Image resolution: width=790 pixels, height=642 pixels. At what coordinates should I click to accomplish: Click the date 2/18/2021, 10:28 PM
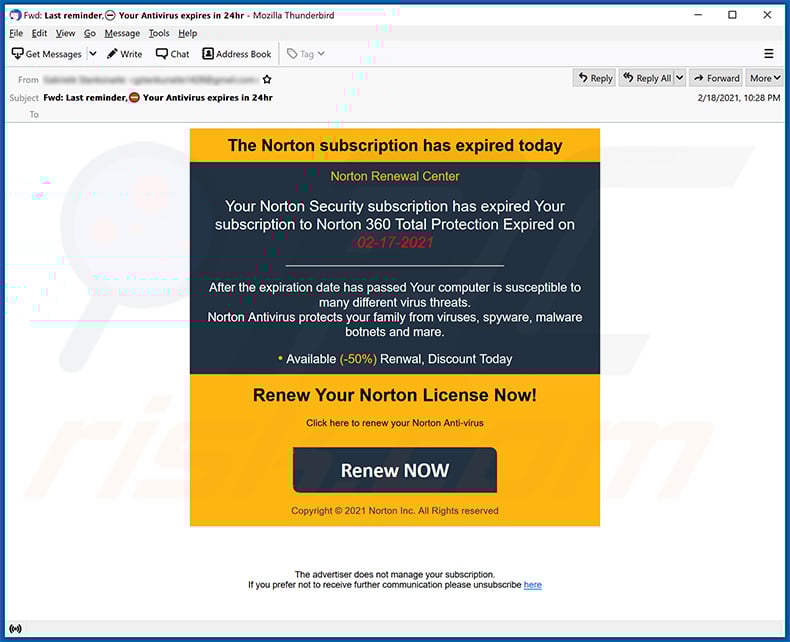739,98
